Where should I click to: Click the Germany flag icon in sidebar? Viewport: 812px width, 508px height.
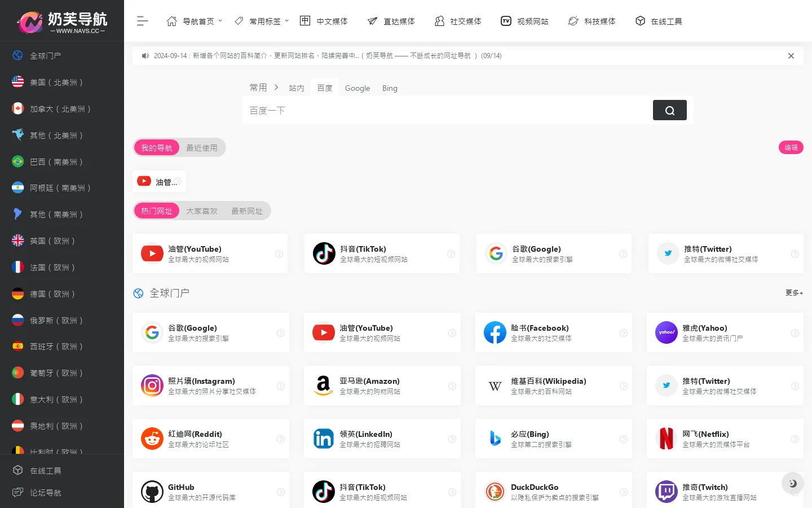(x=18, y=294)
